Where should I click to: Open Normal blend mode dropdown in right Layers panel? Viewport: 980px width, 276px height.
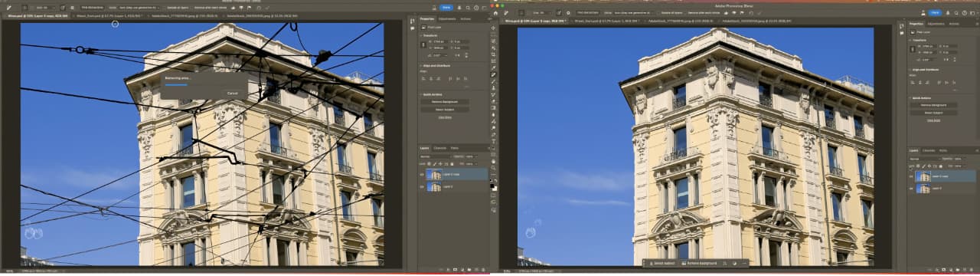click(x=924, y=158)
